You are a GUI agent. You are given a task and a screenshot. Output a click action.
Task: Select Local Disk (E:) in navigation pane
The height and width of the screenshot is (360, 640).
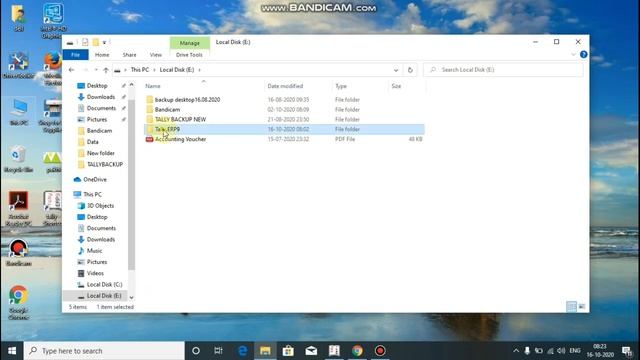coord(104,296)
